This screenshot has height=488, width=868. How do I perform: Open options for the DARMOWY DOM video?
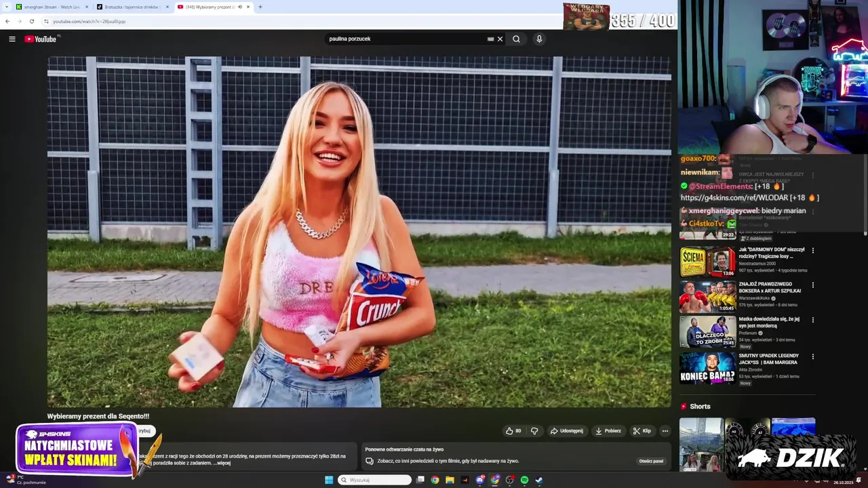813,250
